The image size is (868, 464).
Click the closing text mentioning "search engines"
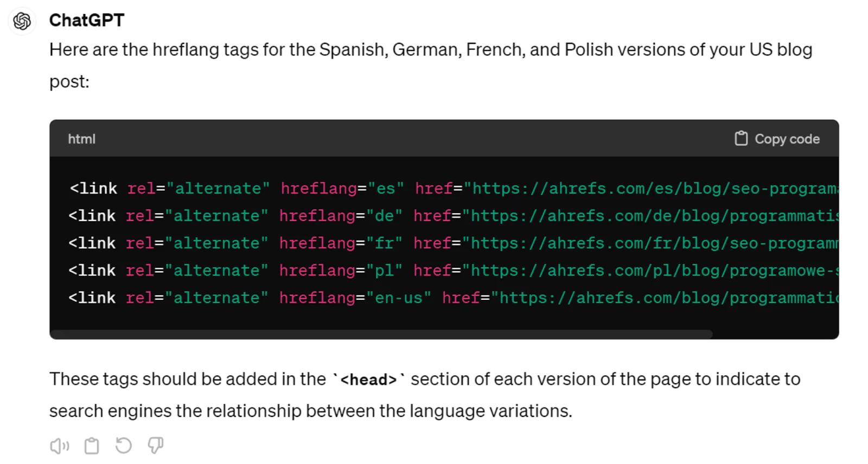(310, 411)
